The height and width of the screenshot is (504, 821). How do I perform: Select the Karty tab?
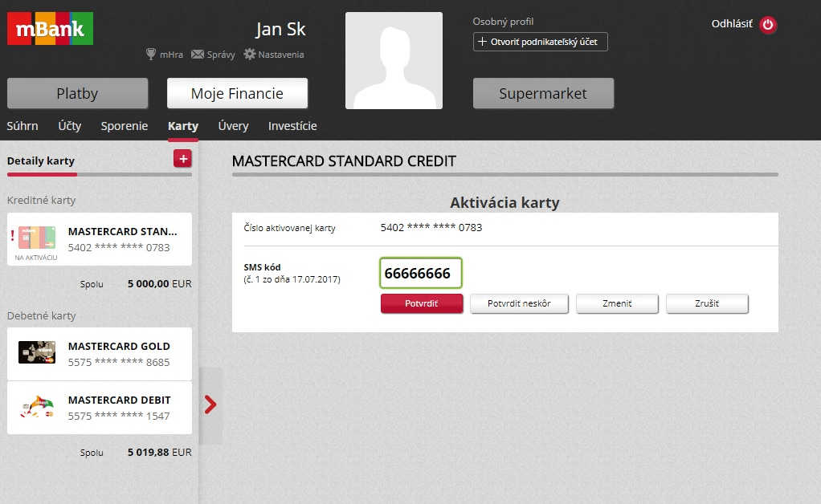182,126
